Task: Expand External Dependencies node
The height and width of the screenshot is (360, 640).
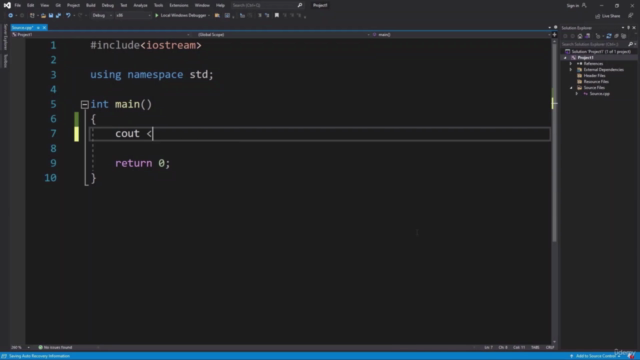Action: pos(571,70)
